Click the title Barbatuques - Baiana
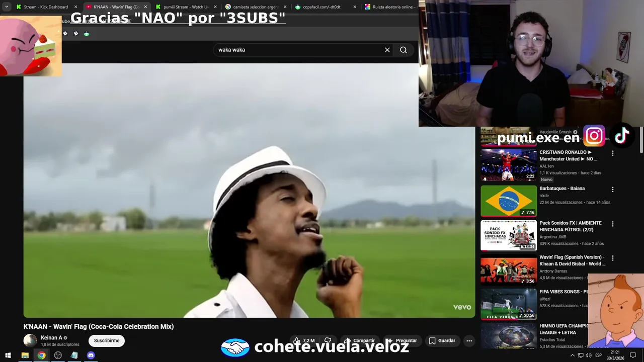 point(562,189)
